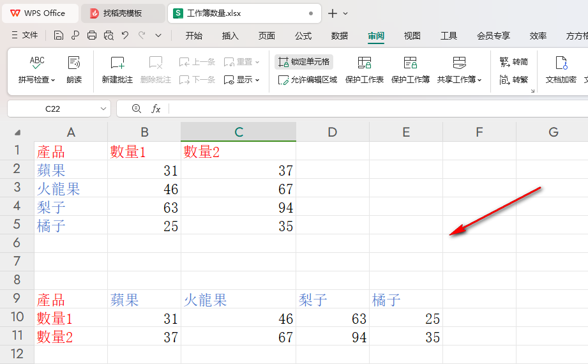This screenshot has width=588, height=364.
Task: Click cell C3 with value 67
Action: click(x=239, y=188)
